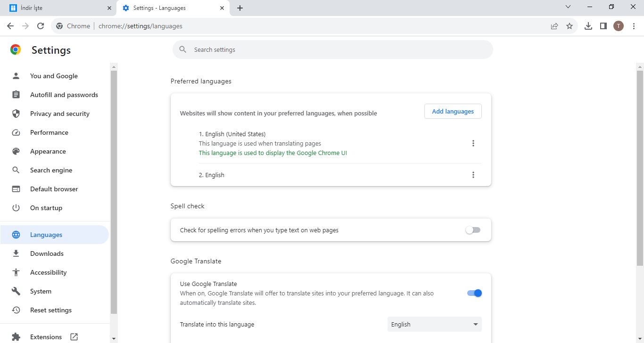Click the Chrome logo beside Settings title
Image resolution: width=644 pixels, height=343 pixels.
[x=16, y=50]
